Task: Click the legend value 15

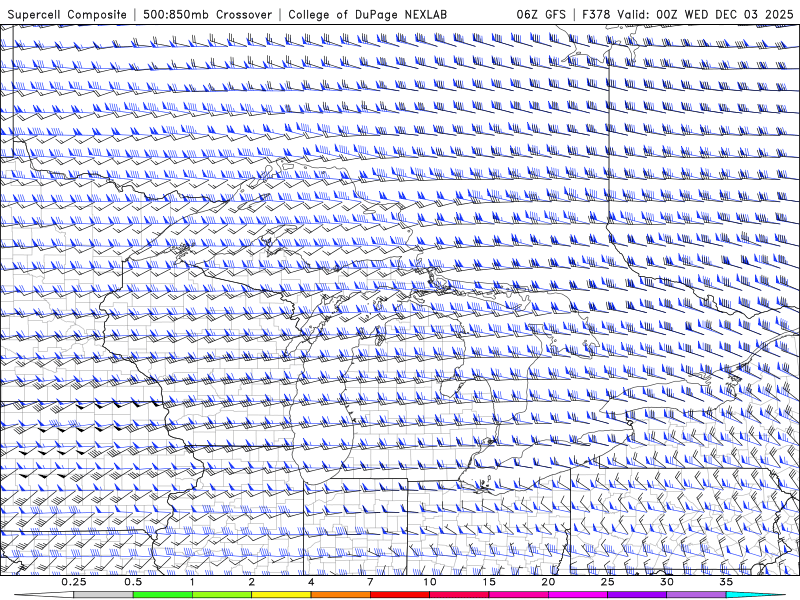Action: [x=489, y=582]
